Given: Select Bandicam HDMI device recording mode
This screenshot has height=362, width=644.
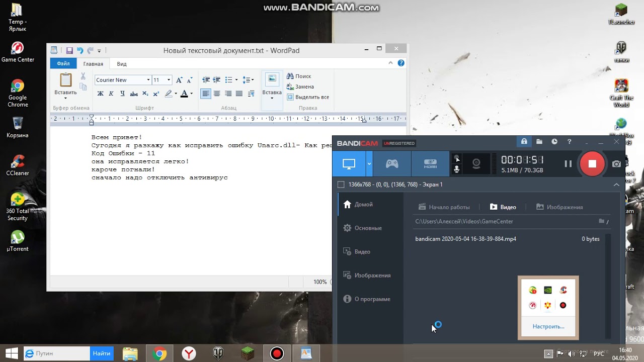Looking at the screenshot, I should coord(430,163).
